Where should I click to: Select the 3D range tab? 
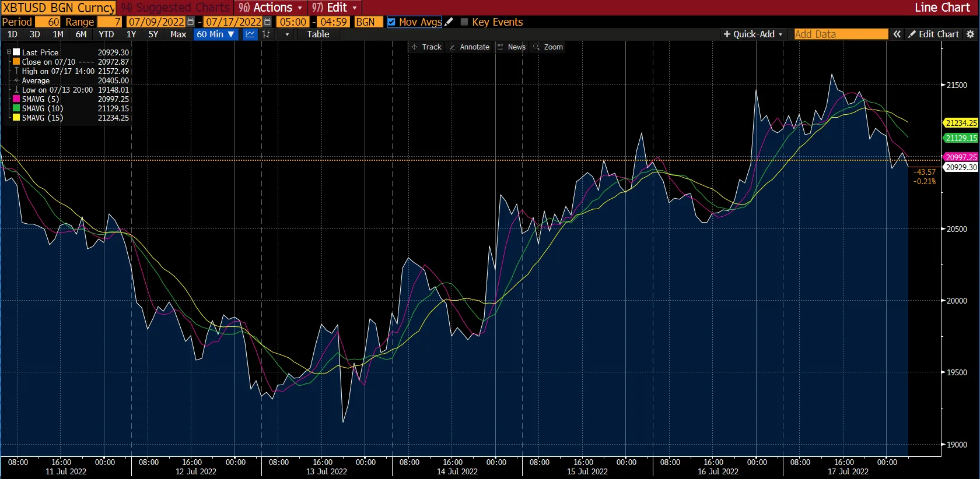tap(35, 34)
